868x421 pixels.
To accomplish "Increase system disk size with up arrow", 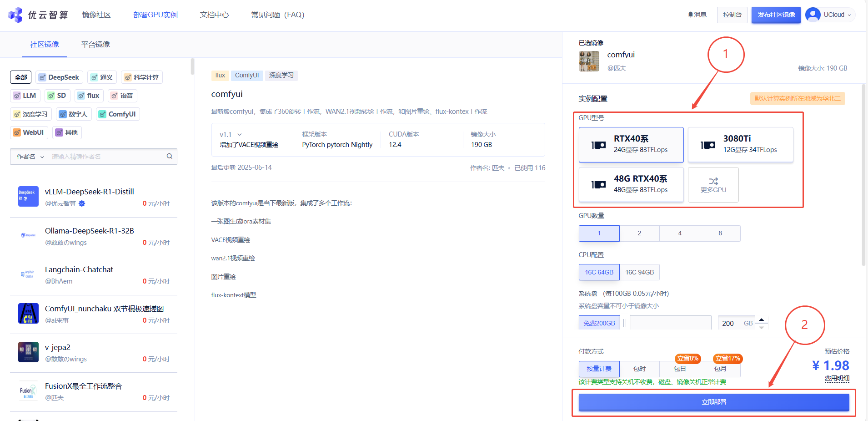I will click(x=762, y=320).
